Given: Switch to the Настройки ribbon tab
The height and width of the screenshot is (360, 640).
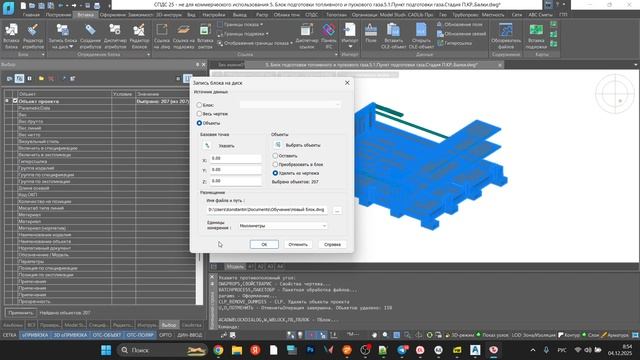Looking at the screenshot, I should point(214,15).
